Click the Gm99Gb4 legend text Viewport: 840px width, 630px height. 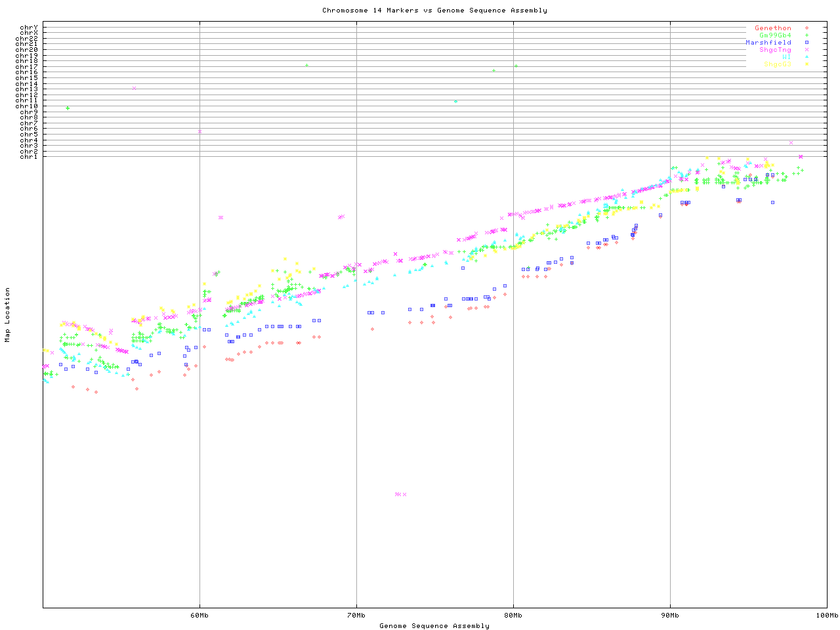pos(775,35)
